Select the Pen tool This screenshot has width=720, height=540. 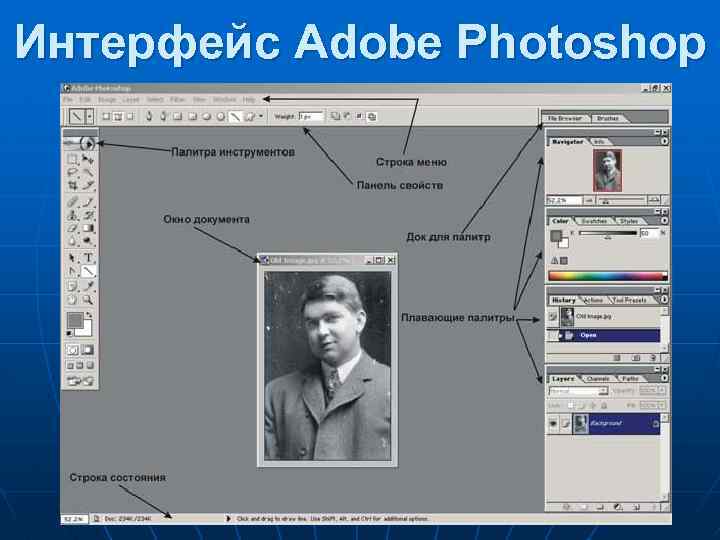click(x=72, y=271)
